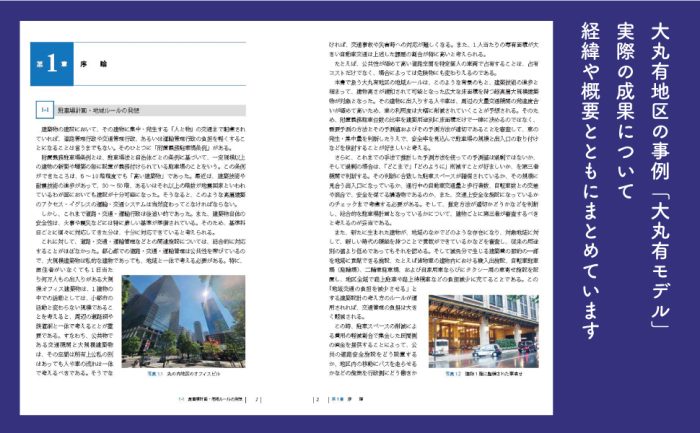The width and height of the screenshot is (700, 433).
Task: Click right page footer 第1章 序論
Action: [346, 400]
